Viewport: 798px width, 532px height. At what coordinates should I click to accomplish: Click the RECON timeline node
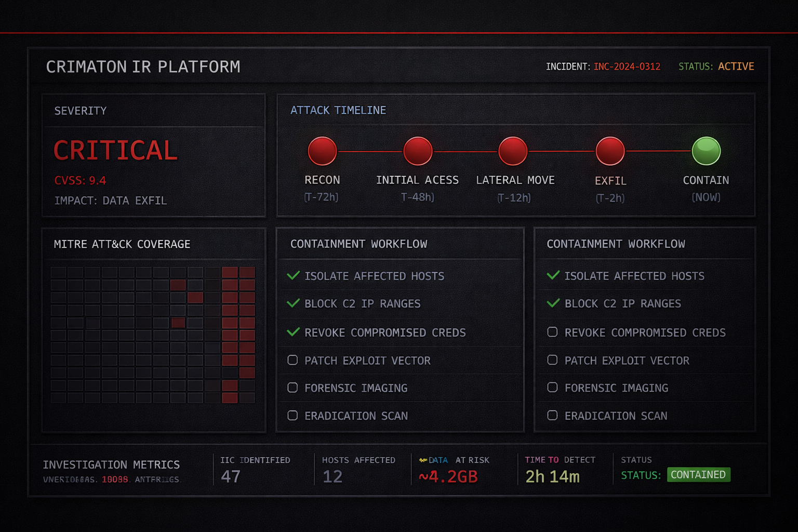click(x=322, y=151)
